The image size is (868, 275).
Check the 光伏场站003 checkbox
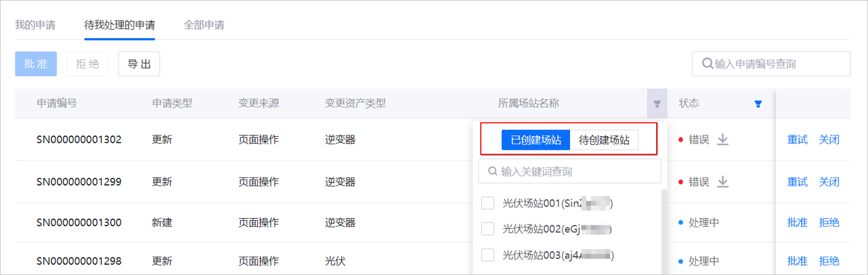tap(487, 255)
